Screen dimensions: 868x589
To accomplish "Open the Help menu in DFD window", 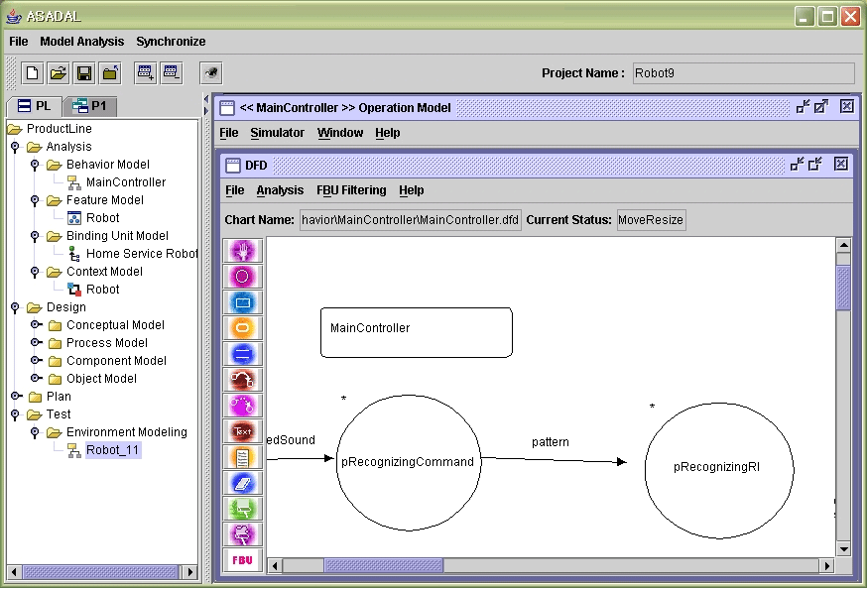I will [x=412, y=190].
